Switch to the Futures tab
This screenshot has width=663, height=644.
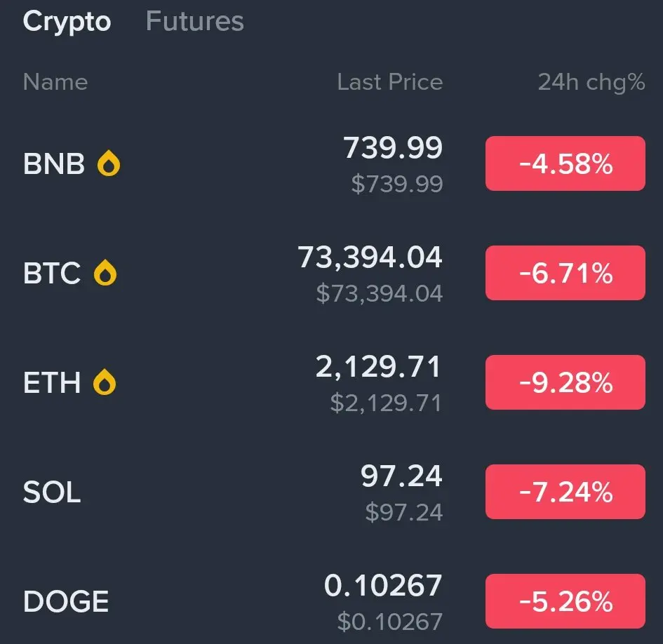194,21
